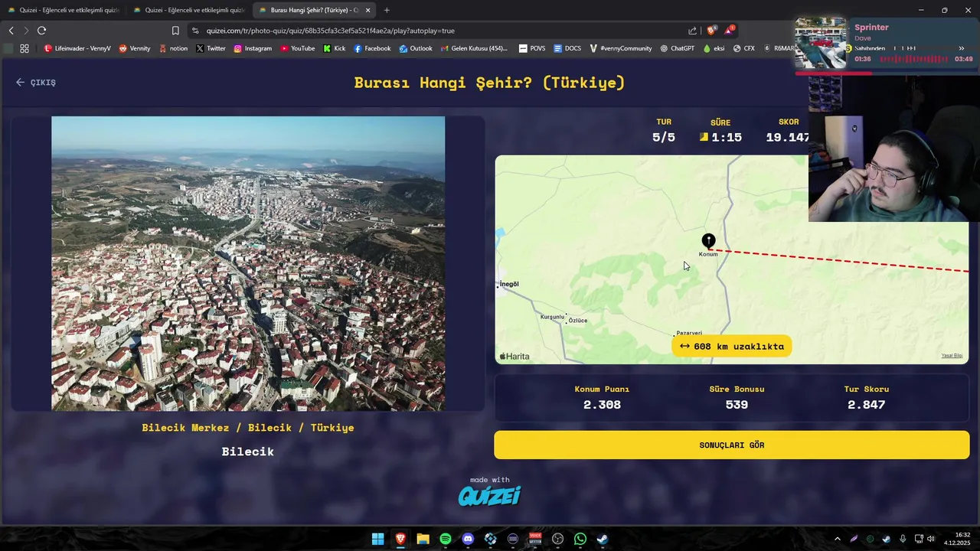This screenshot has height=551, width=980.
Task: Open the Windows Start menu
Action: 377,539
